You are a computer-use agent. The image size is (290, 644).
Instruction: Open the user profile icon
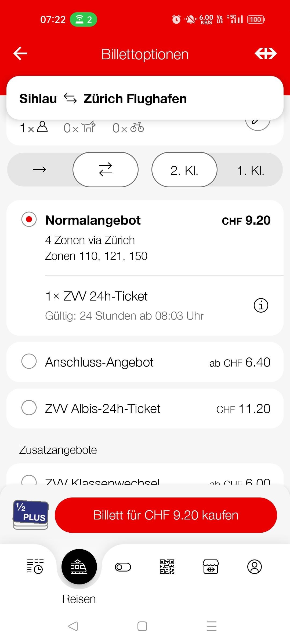tap(254, 566)
